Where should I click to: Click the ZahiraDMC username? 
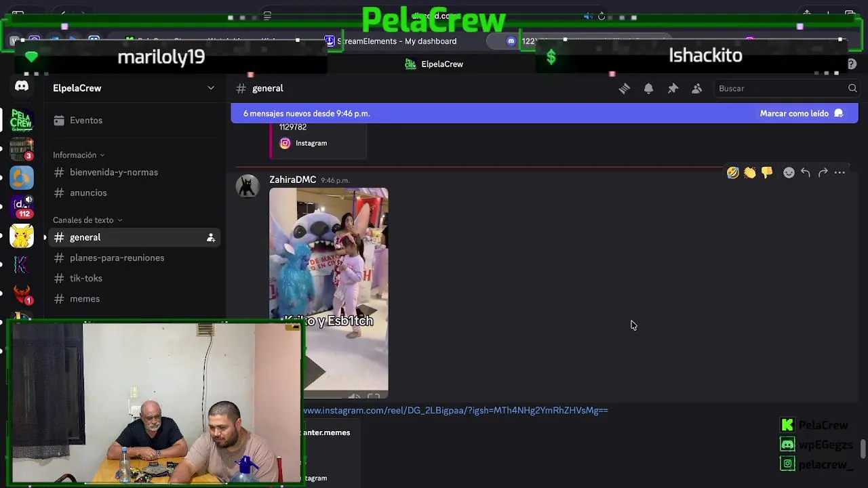(292, 180)
